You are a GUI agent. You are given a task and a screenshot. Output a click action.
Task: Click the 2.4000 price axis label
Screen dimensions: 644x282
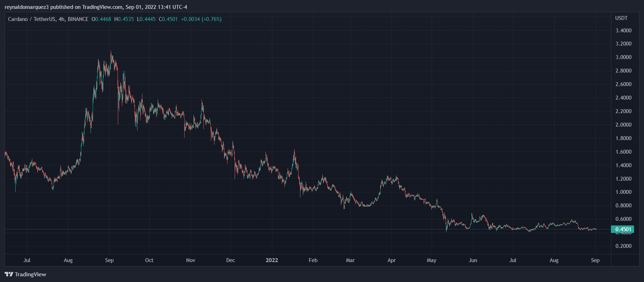pyautogui.click(x=623, y=98)
